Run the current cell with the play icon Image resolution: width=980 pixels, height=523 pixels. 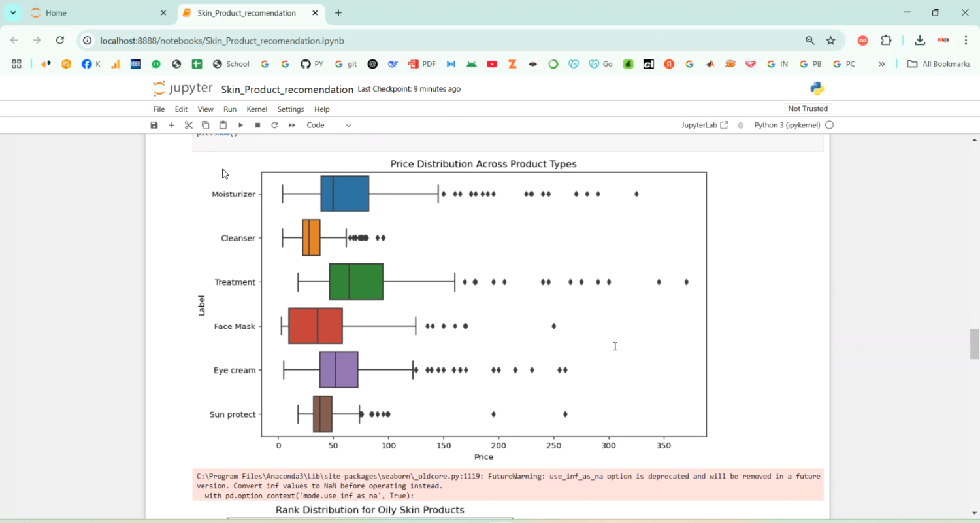tap(240, 125)
